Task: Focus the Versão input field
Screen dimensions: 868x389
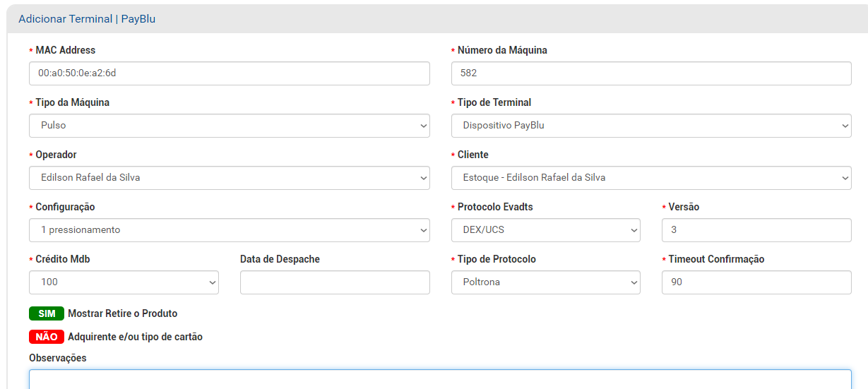Action: coord(756,230)
